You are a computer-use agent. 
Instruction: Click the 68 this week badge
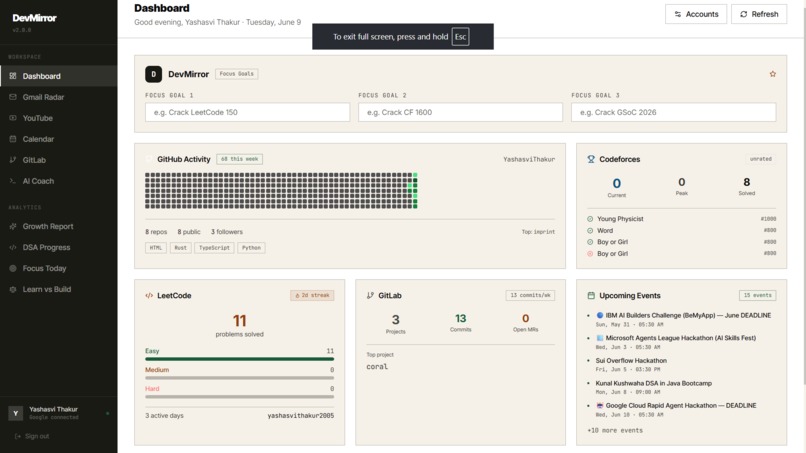240,159
